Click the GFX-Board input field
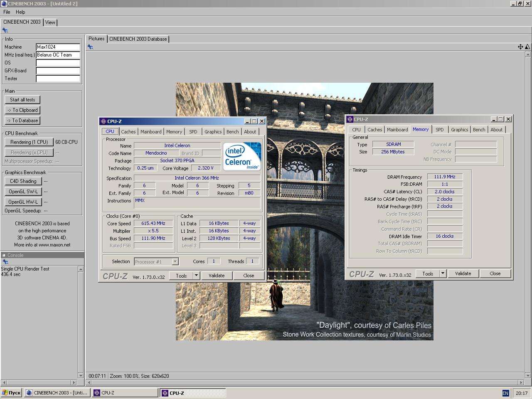Screen dimensions: 532x399 [x=58, y=71]
